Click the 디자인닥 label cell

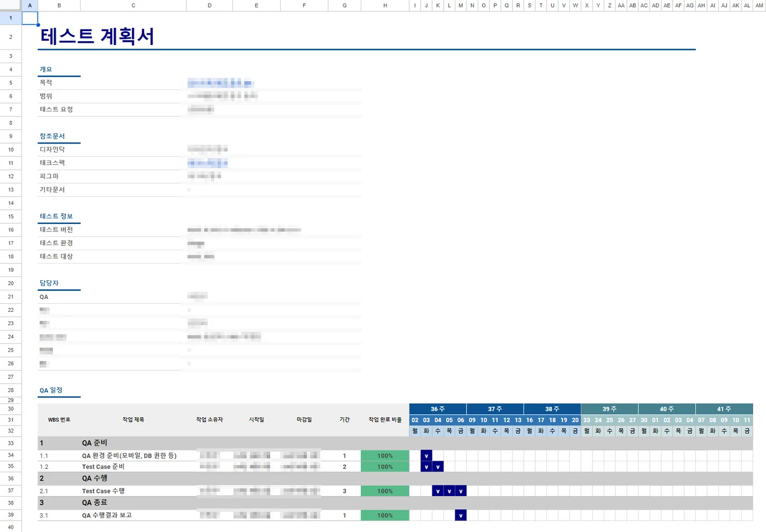(x=52, y=149)
